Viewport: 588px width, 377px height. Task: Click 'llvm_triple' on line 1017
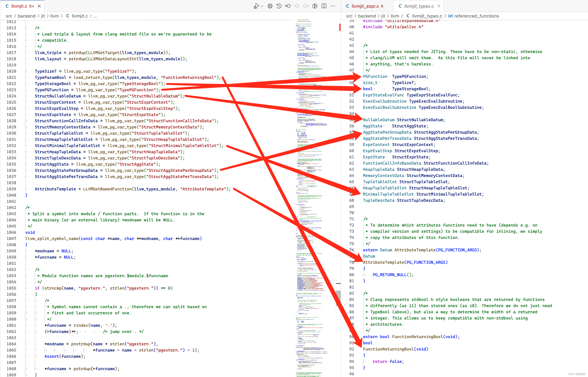[48, 53]
